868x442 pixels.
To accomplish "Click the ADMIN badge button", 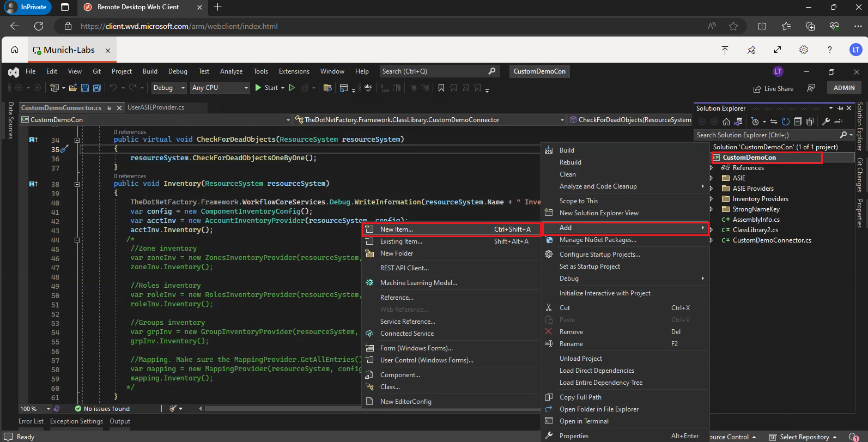I will click(x=844, y=88).
